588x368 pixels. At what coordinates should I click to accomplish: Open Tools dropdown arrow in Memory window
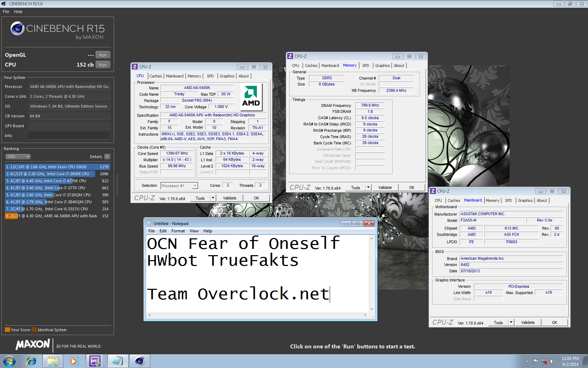pyautogui.click(x=368, y=188)
